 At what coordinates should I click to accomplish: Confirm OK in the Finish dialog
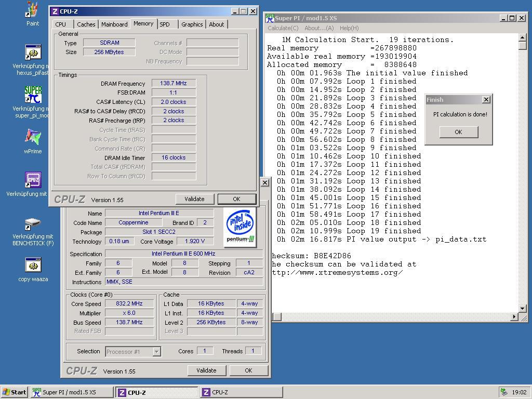tap(458, 132)
